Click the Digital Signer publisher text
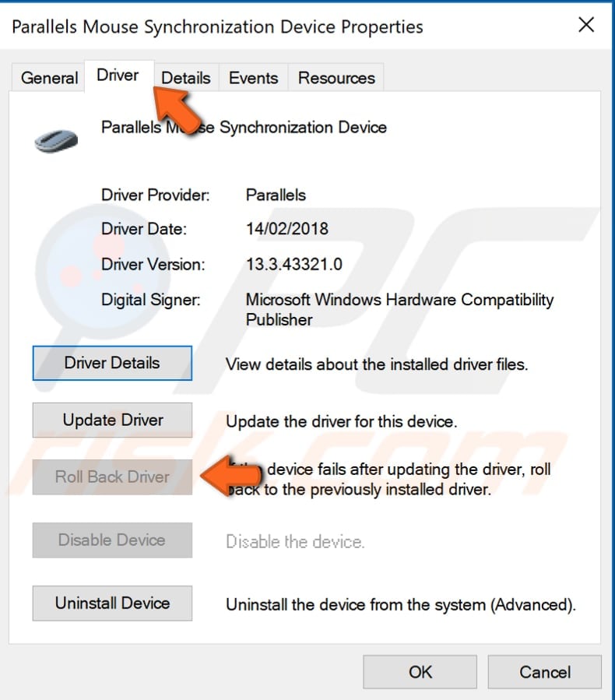 coord(399,309)
